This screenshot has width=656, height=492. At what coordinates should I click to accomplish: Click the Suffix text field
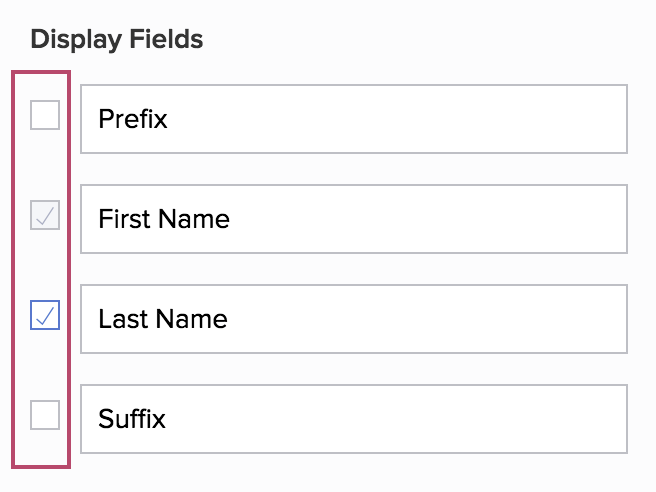pyautogui.click(x=353, y=419)
